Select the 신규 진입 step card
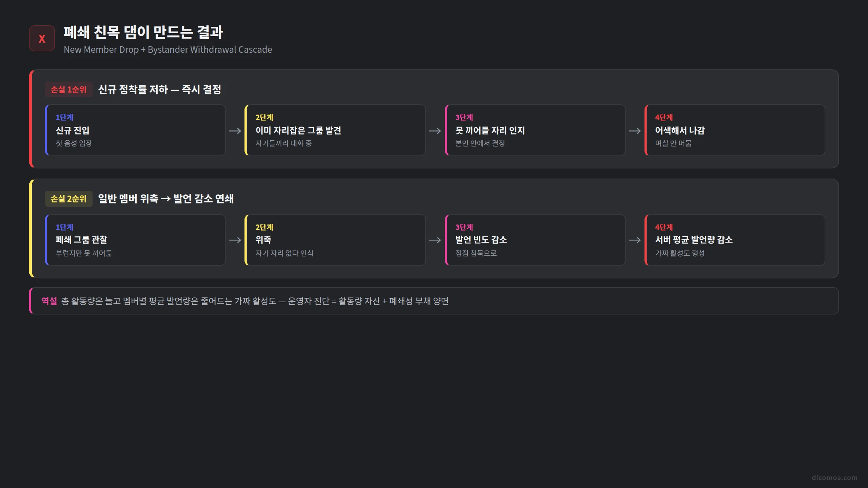The height and width of the screenshot is (488, 868). point(135,130)
